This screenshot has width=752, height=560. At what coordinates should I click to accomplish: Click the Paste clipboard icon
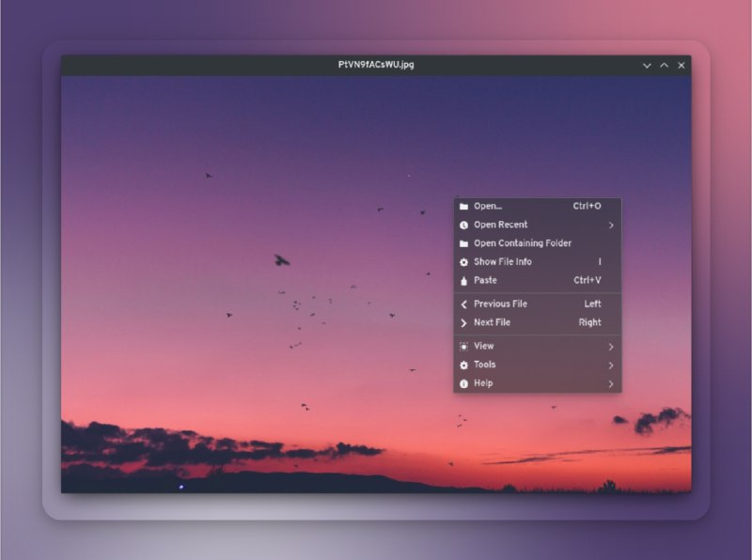click(463, 281)
